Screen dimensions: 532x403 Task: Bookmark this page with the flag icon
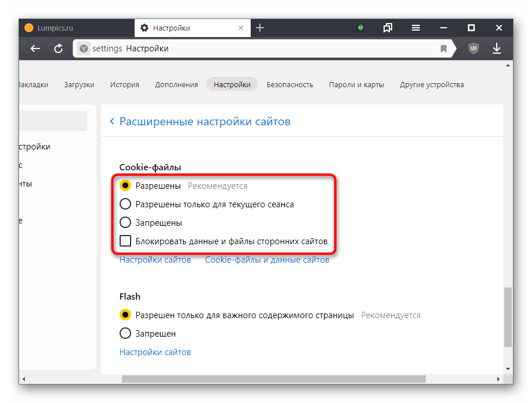(443, 49)
